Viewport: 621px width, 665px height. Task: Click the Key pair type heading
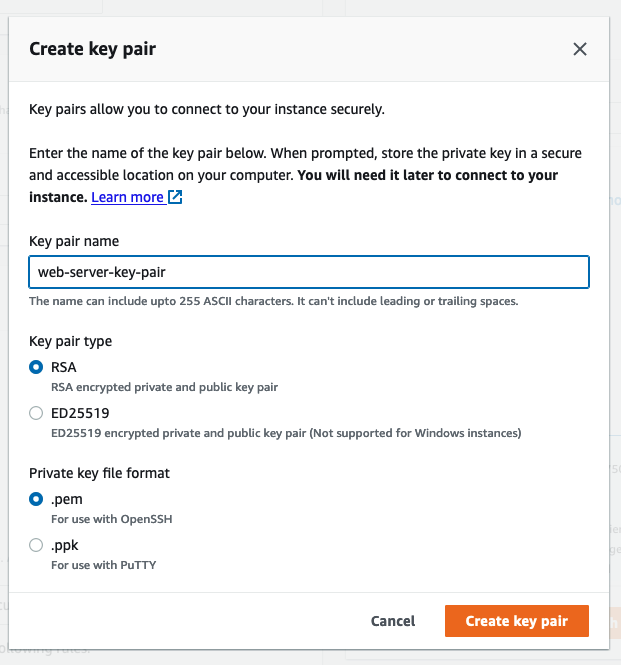pos(70,341)
